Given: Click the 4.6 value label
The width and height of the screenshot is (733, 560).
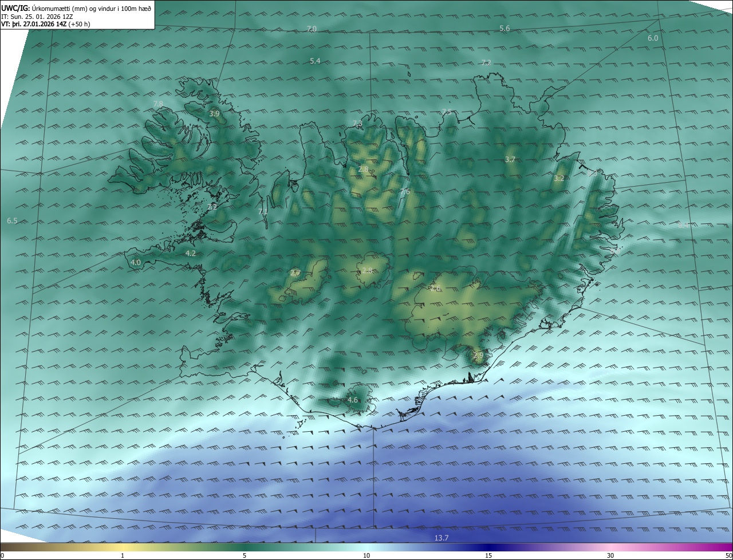Looking at the screenshot, I should [353, 400].
